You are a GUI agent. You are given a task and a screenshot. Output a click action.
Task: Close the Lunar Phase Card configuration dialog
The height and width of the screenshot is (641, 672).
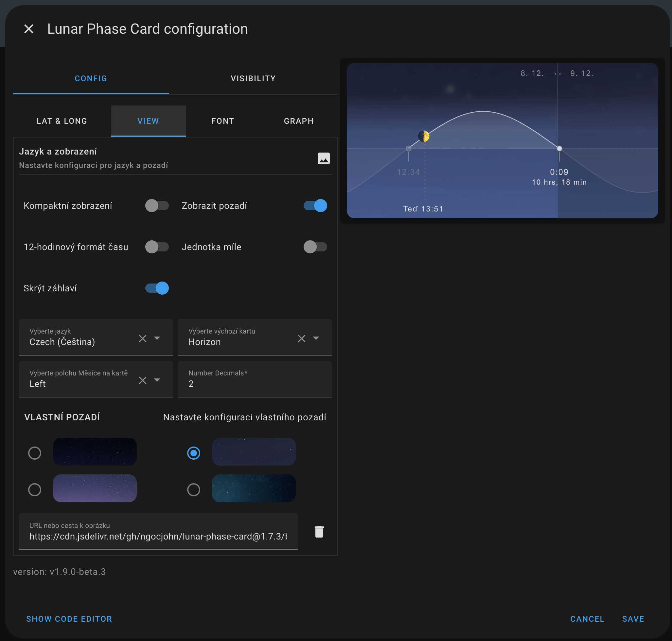[x=29, y=29]
